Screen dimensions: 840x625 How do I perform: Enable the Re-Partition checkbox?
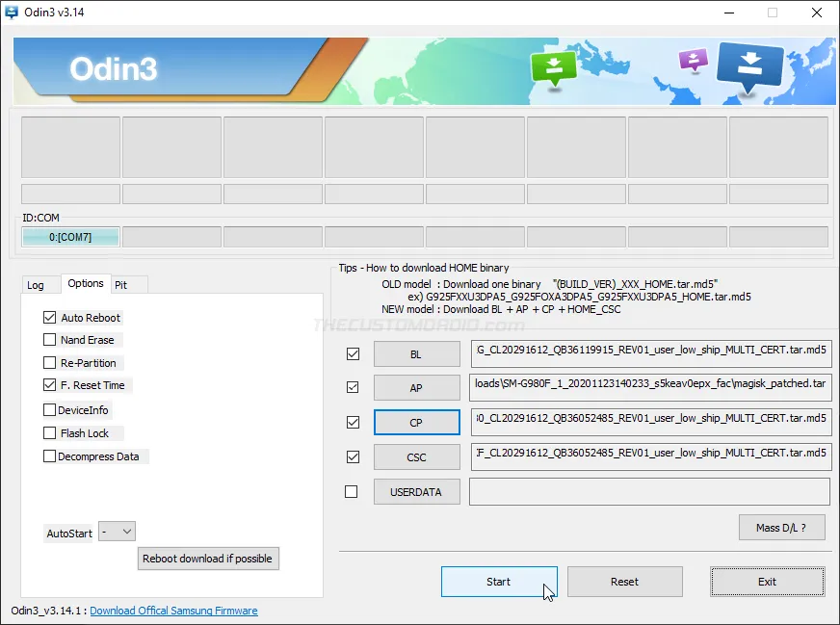[x=50, y=363]
